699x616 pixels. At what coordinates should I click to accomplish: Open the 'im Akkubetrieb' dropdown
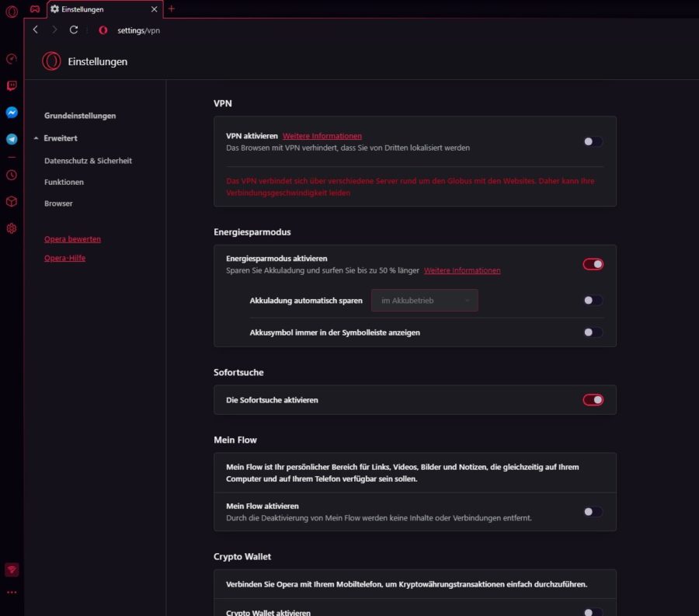click(x=424, y=301)
